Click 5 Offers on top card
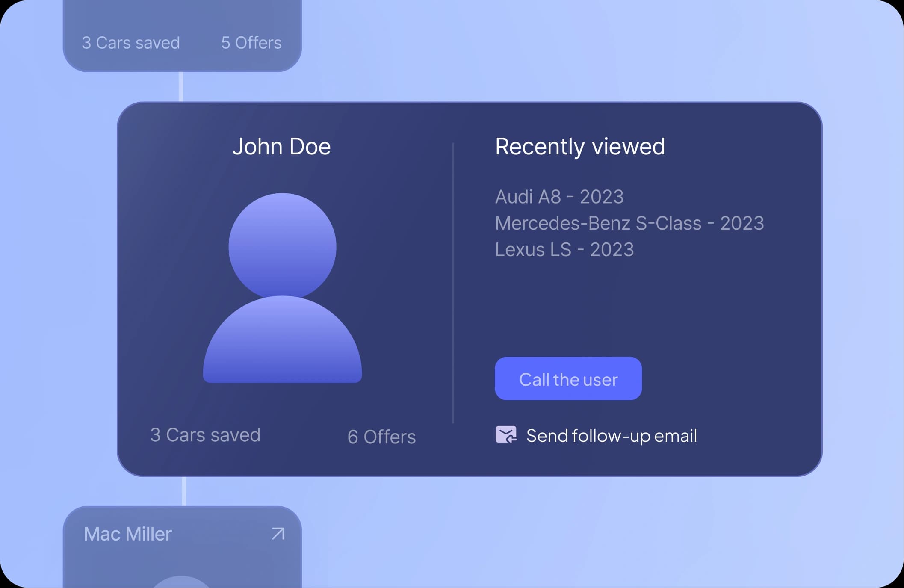 (251, 43)
